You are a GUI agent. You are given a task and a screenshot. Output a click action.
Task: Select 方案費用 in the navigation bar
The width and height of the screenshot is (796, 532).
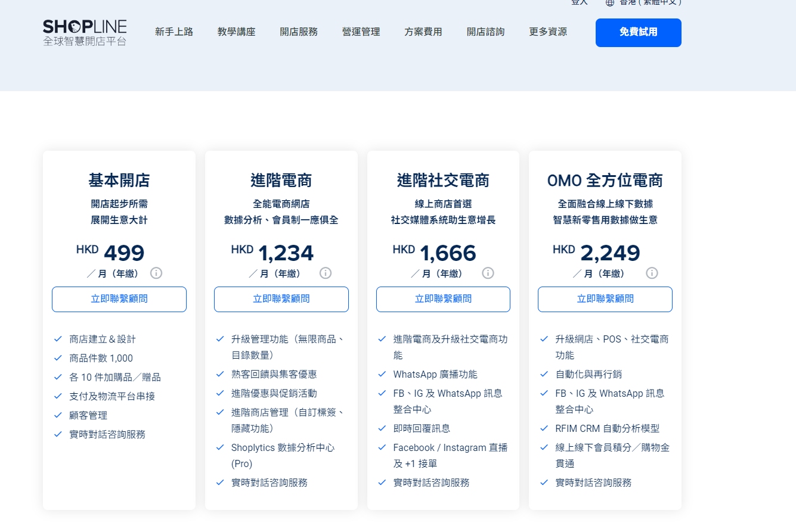pos(423,32)
